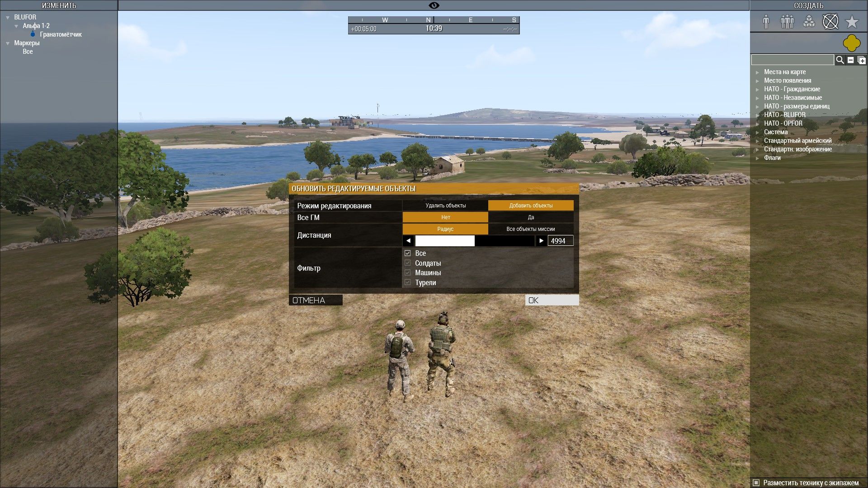The height and width of the screenshot is (488, 868).
Task: Select the markers create mode icon
Action: (x=830, y=21)
